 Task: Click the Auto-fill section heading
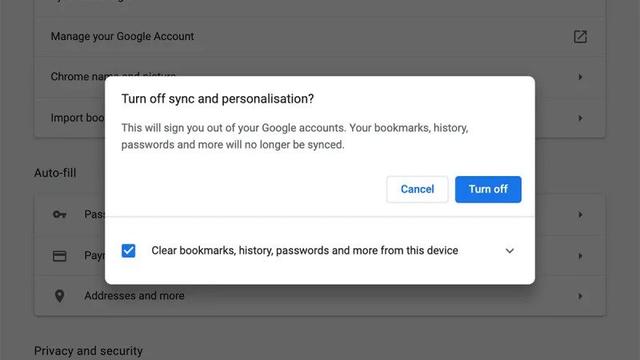pyautogui.click(x=55, y=173)
